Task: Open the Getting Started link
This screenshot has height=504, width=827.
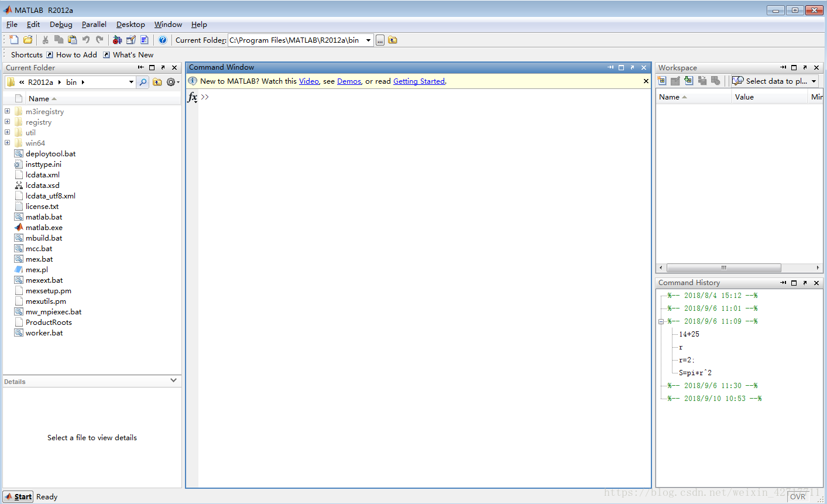Action: pyautogui.click(x=419, y=81)
